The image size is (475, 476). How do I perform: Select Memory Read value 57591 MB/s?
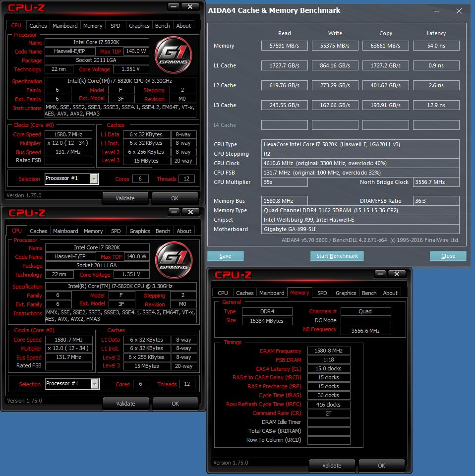[285, 46]
